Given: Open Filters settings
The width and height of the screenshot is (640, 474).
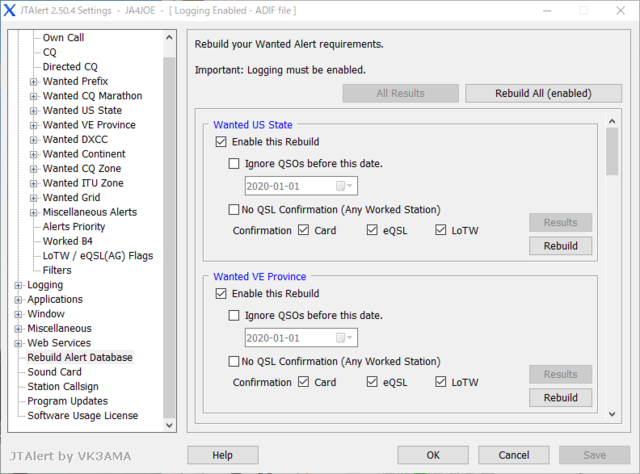Looking at the screenshot, I should [x=57, y=270].
